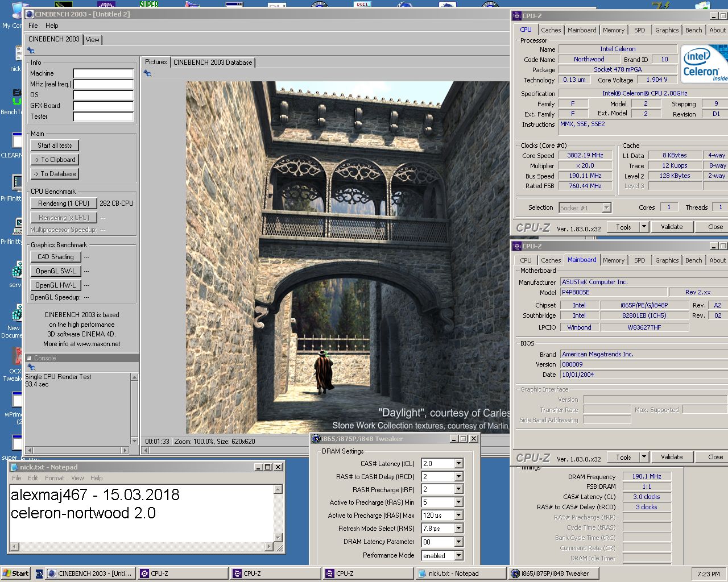The height and width of the screenshot is (582, 728).
Task: Click Notepad vertical scrollbar up arrow
Action: click(278, 489)
